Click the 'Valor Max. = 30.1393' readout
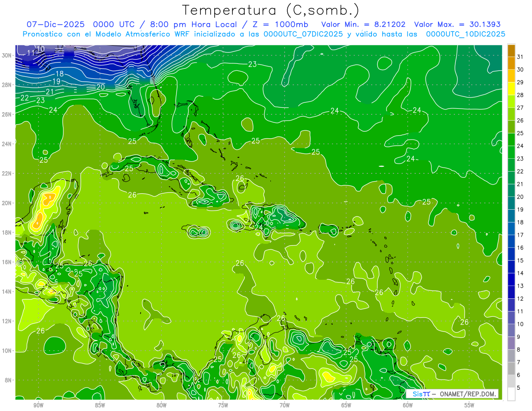 [458, 24]
